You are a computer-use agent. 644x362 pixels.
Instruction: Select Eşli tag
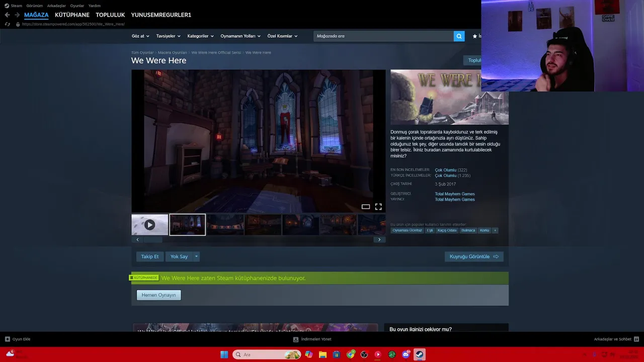click(x=430, y=230)
